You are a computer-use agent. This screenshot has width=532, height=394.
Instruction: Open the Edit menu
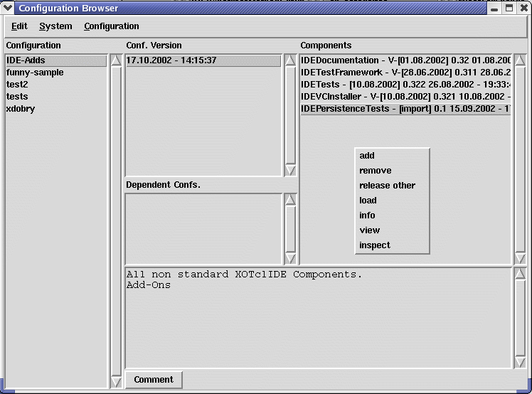point(19,26)
